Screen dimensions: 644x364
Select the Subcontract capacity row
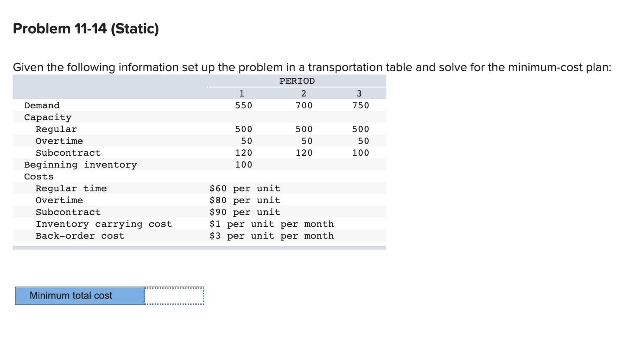tap(68, 152)
